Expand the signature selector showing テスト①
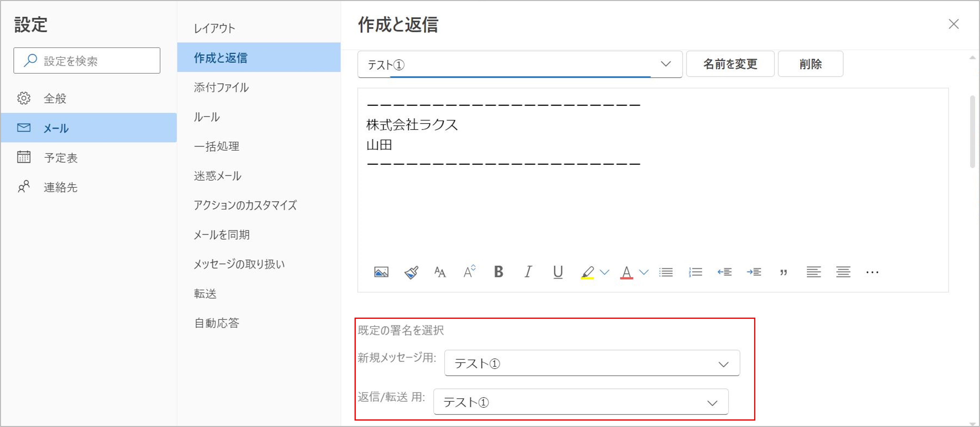 tap(520, 64)
